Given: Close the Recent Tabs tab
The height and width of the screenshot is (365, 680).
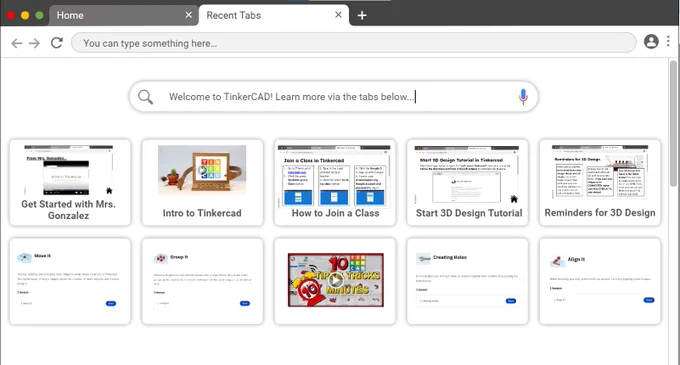Looking at the screenshot, I should [338, 15].
